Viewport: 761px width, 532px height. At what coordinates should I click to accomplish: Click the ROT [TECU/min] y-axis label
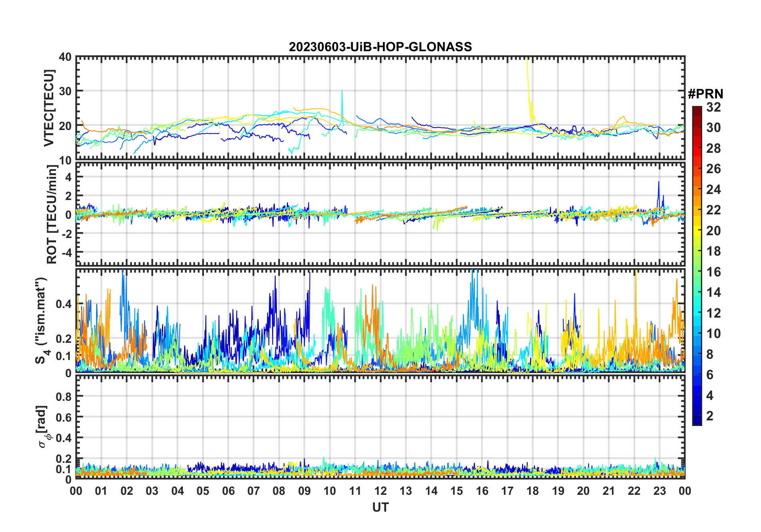point(52,214)
